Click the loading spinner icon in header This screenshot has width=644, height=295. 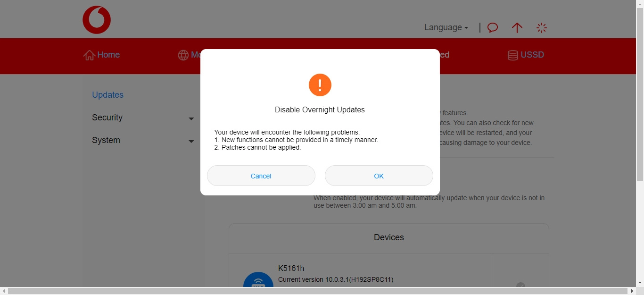(542, 28)
